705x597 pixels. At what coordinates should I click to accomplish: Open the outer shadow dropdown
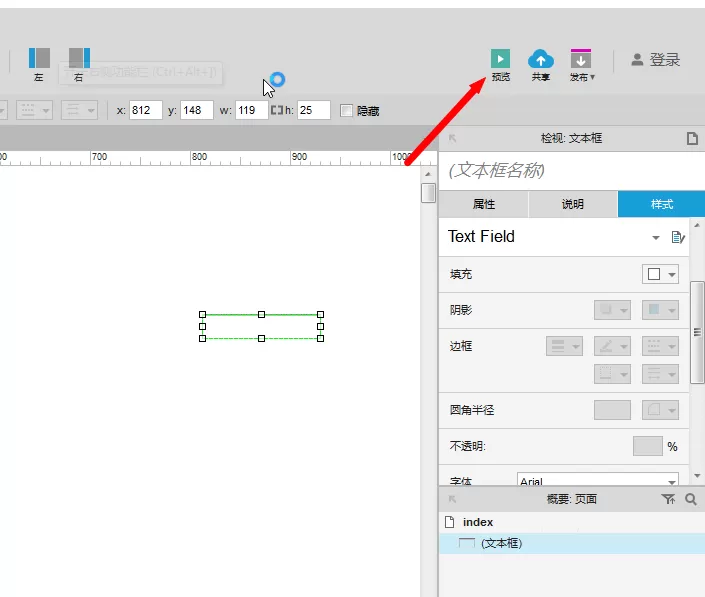tap(612, 310)
